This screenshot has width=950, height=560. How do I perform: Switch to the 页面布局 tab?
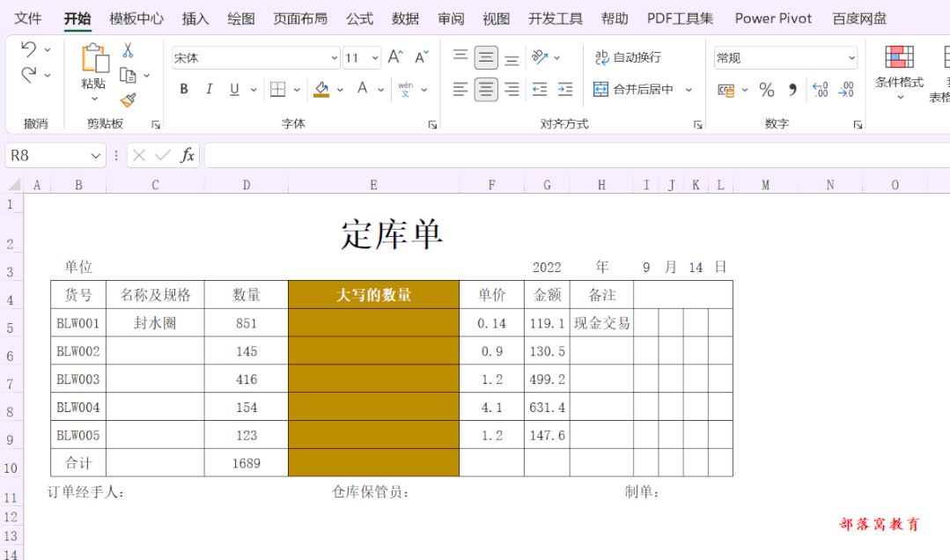coord(300,18)
